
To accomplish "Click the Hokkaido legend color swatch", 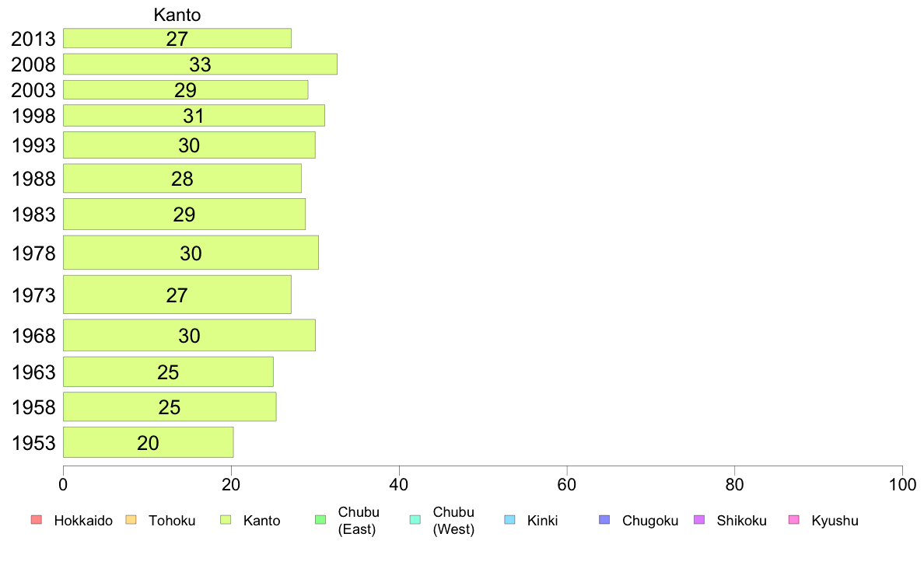I will pyautogui.click(x=35, y=520).
